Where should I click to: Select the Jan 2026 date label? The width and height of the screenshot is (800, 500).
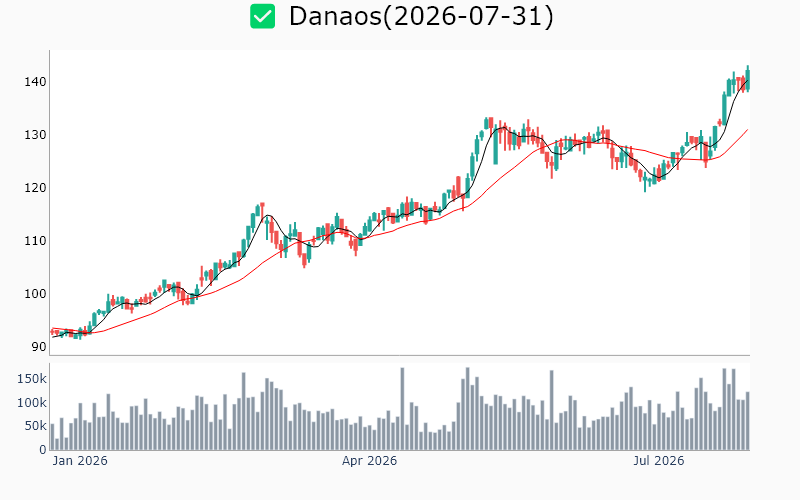[80, 461]
